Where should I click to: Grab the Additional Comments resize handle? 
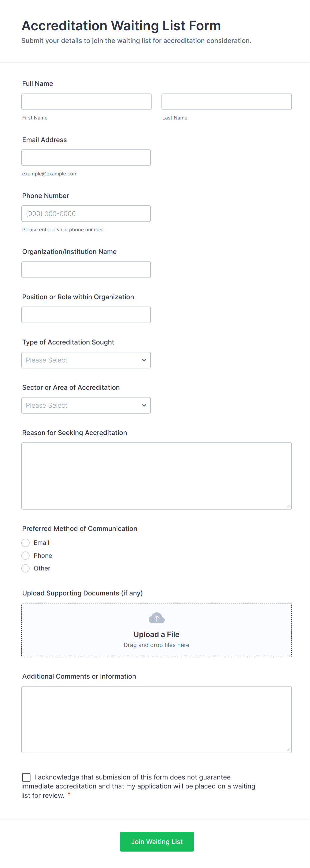click(288, 750)
